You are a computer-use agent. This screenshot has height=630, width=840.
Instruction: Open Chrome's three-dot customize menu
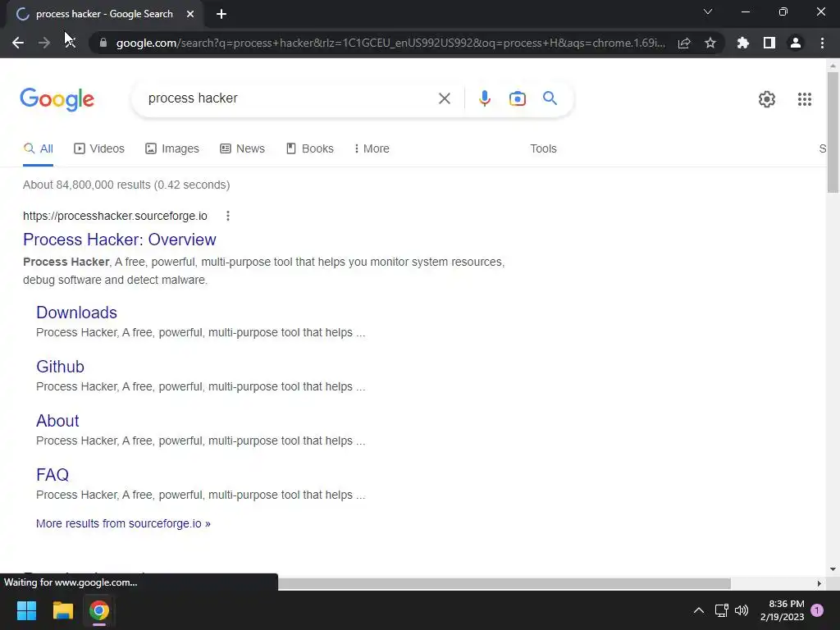(822, 43)
